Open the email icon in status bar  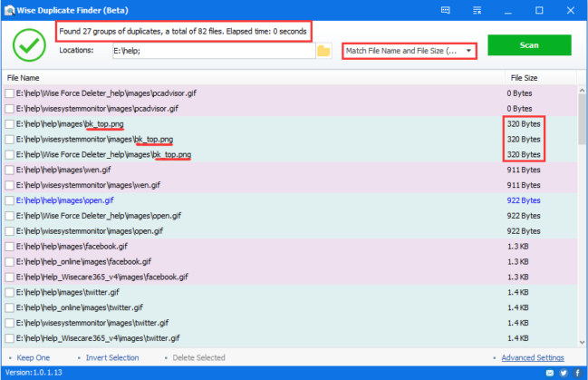point(549,373)
